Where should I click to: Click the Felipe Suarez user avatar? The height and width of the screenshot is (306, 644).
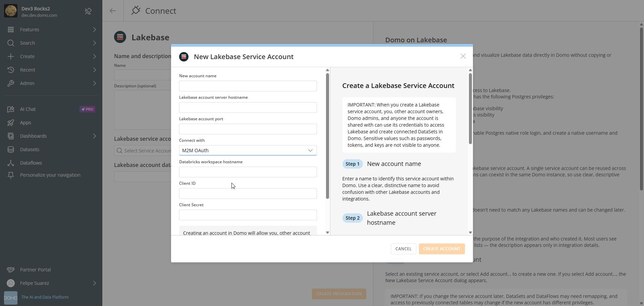coord(11,283)
